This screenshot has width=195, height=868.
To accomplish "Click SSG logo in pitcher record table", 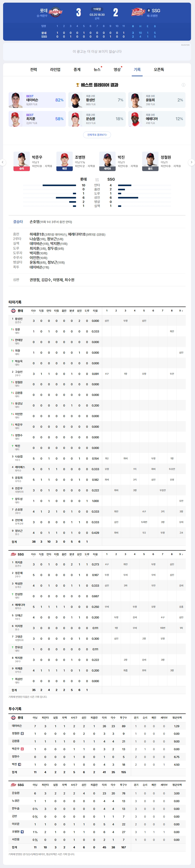I will point(13,785).
